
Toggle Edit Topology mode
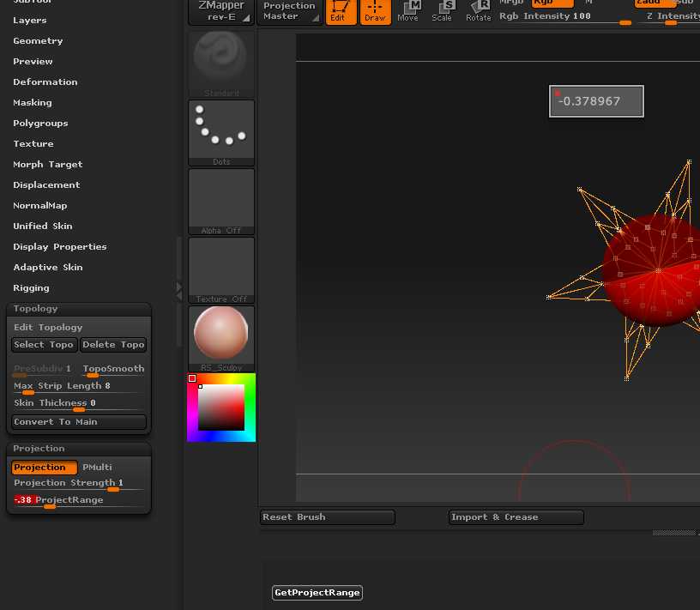[x=48, y=327]
